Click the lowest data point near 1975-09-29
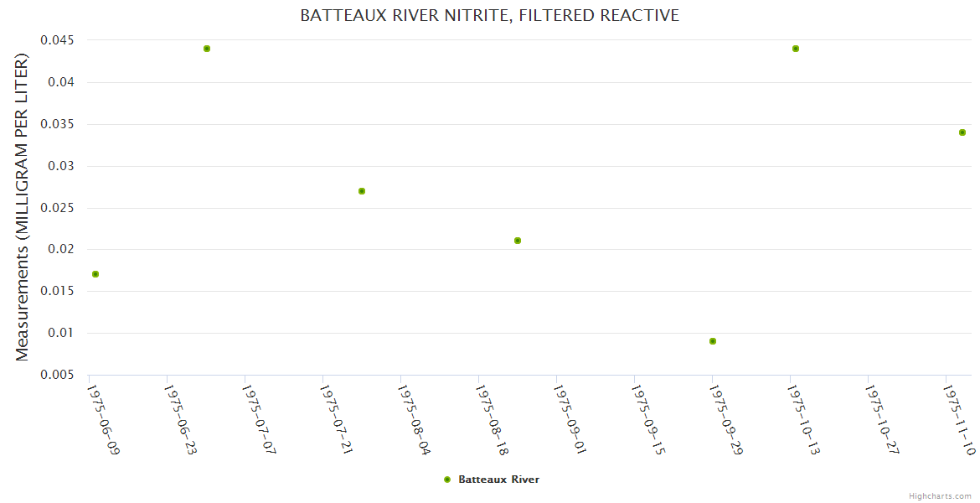 point(713,341)
